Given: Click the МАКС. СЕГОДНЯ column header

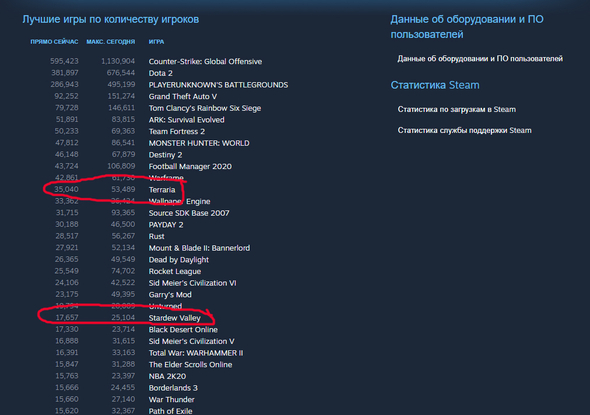Looking at the screenshot, I should click(x=111, y=42).
